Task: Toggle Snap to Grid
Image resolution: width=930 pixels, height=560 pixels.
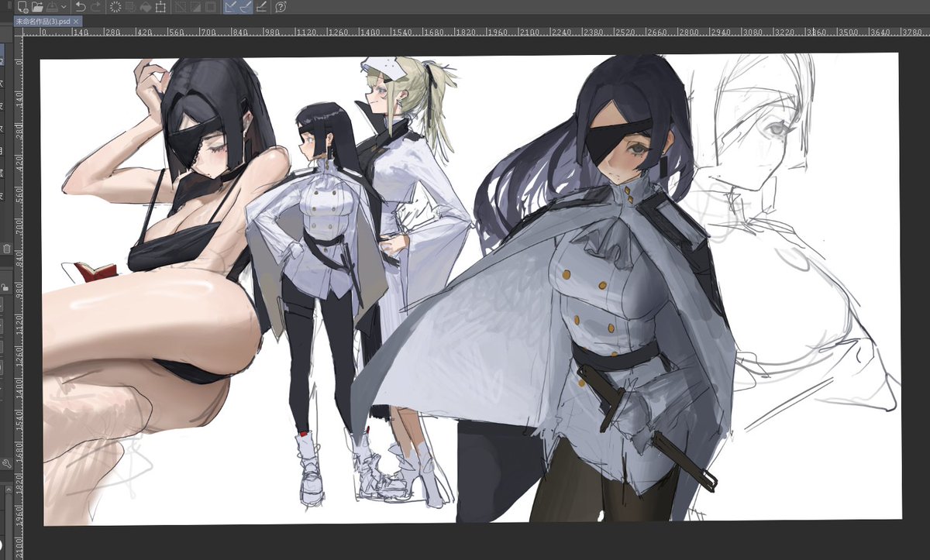Action: (261, 7)
